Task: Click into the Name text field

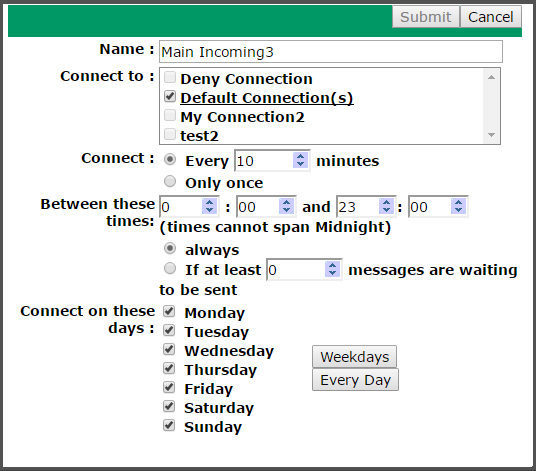Action: (x=331, y=52)
